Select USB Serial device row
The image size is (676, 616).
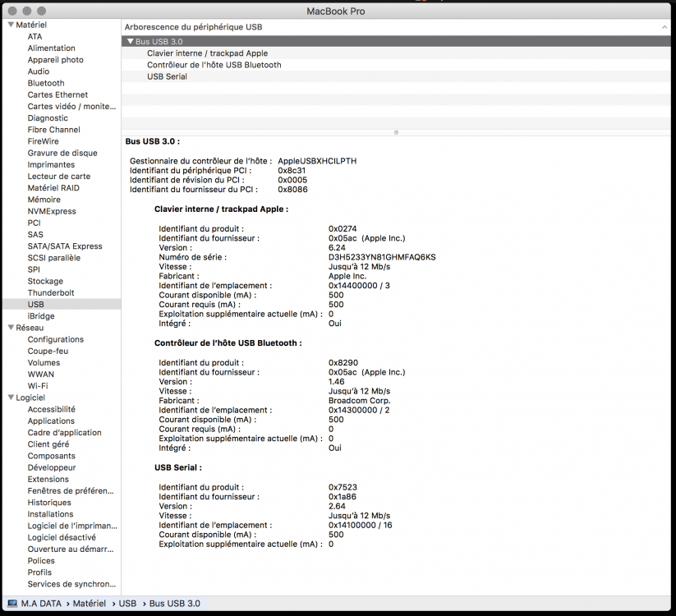tap(396, 76)
